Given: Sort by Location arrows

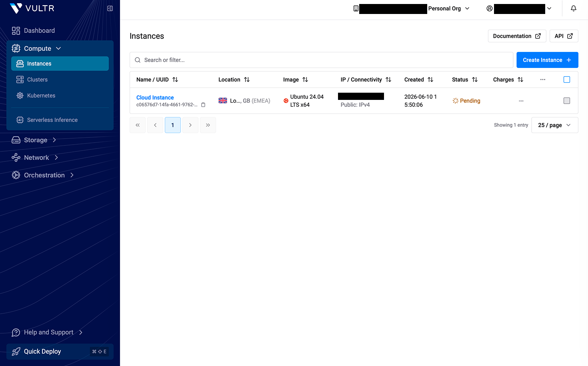Looking at the screenshot, I should (x=247, y=80).
